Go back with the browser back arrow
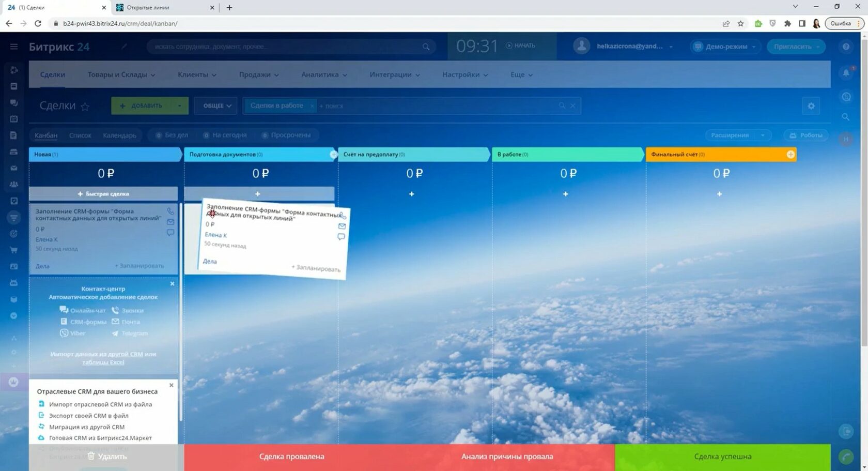 tap(9, 23)
